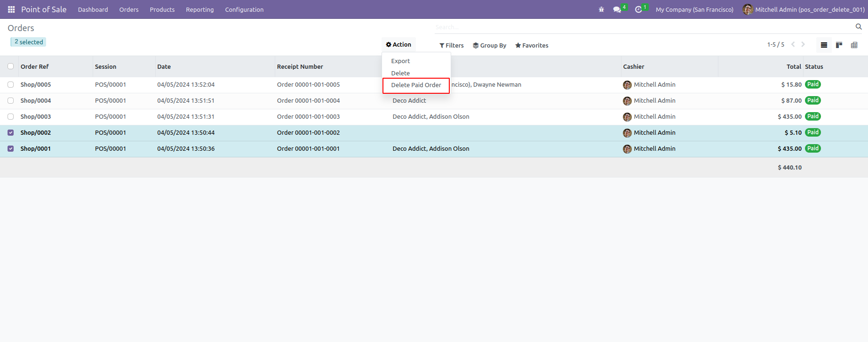Switch to pivot table view icon
Viewport: 868px width, 342px height.
pos(854,45)
